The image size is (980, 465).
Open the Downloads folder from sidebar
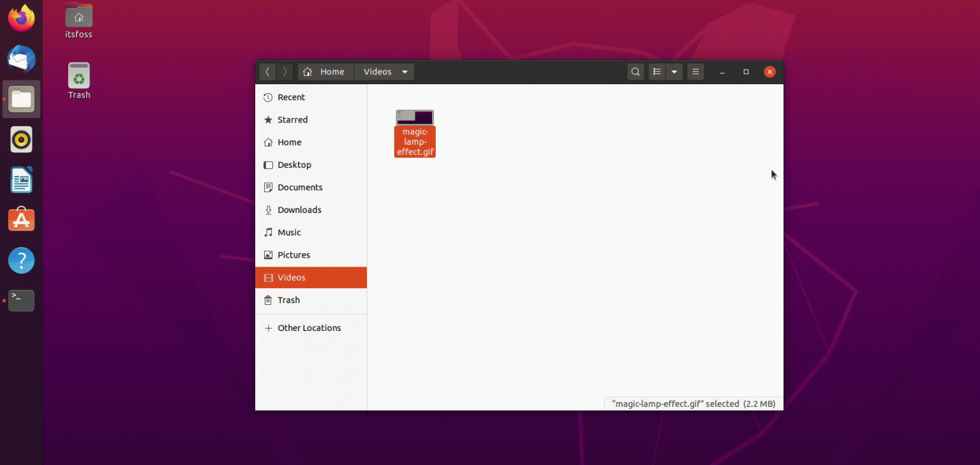click(299, 209)
